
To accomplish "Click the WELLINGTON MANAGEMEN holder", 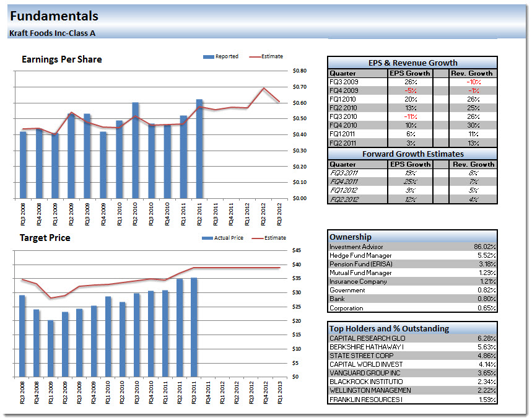I will (x=370, y=390).
